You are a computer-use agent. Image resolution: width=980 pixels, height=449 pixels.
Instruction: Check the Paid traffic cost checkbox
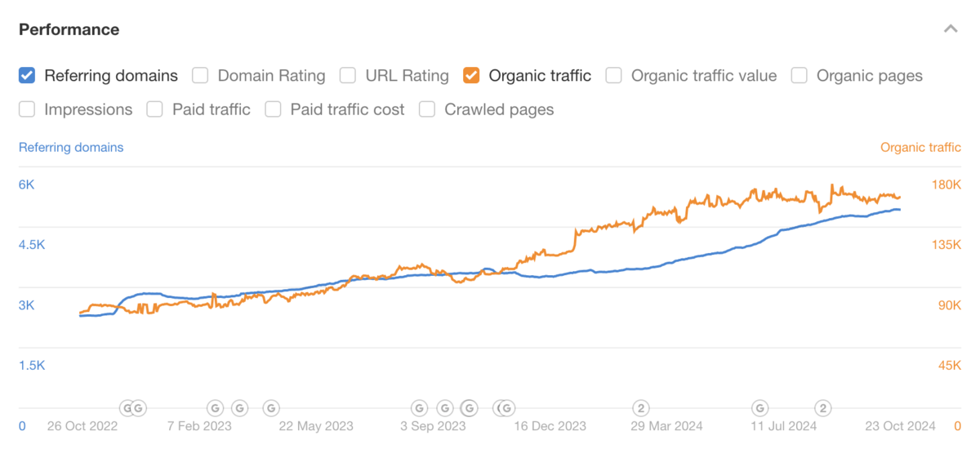(274, 109)
